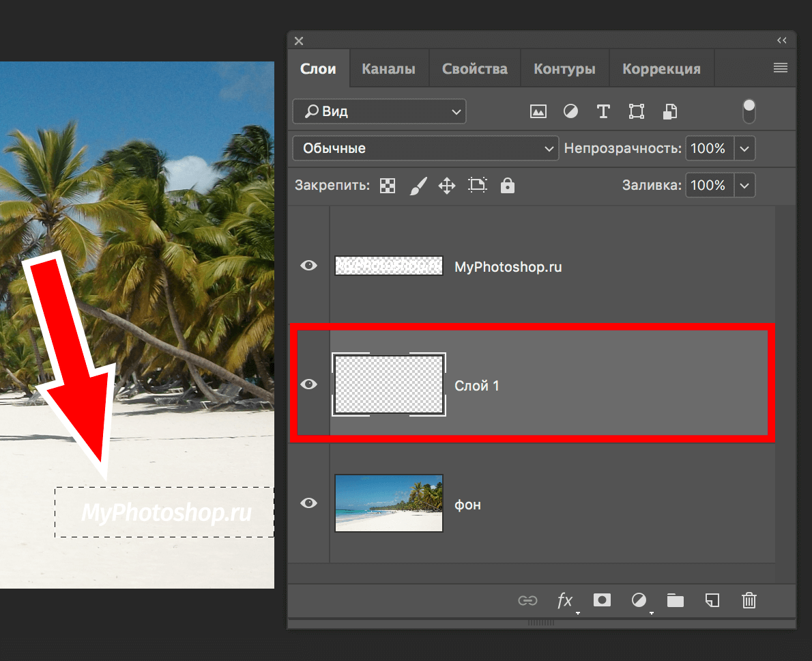Click the Заливка fill value field
812x661 pixels.
coord(708,185)
